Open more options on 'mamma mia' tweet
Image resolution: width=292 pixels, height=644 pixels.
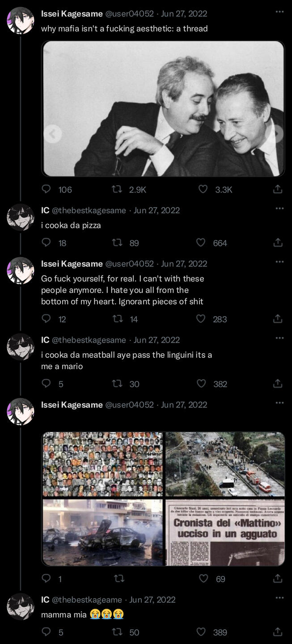280,597
